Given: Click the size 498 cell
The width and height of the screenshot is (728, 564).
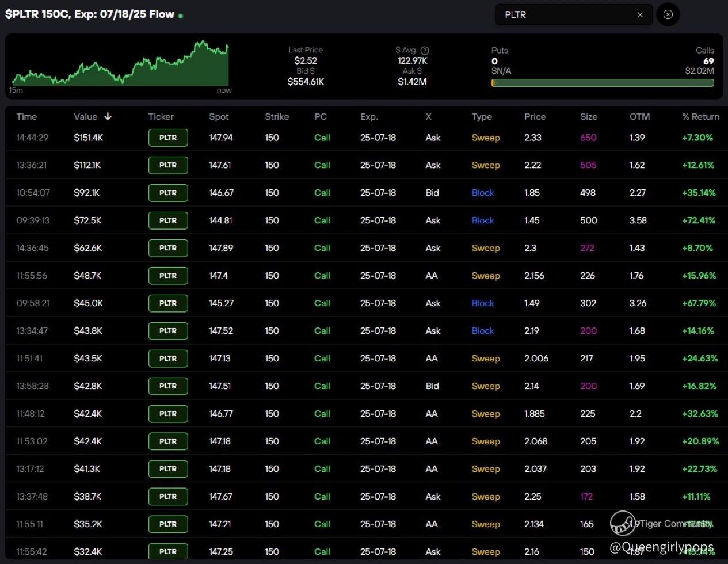Looking at the screenshot, I should click(588, 193).
